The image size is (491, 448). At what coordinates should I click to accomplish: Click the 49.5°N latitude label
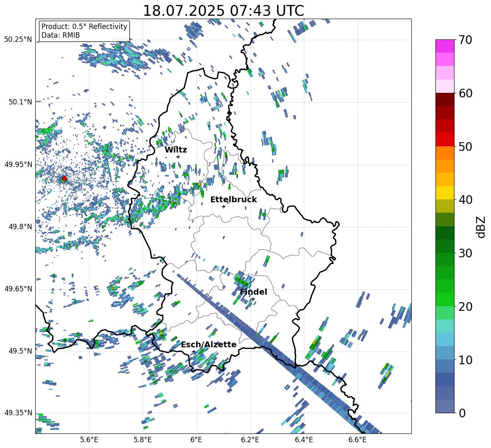(x=20, y=351)
